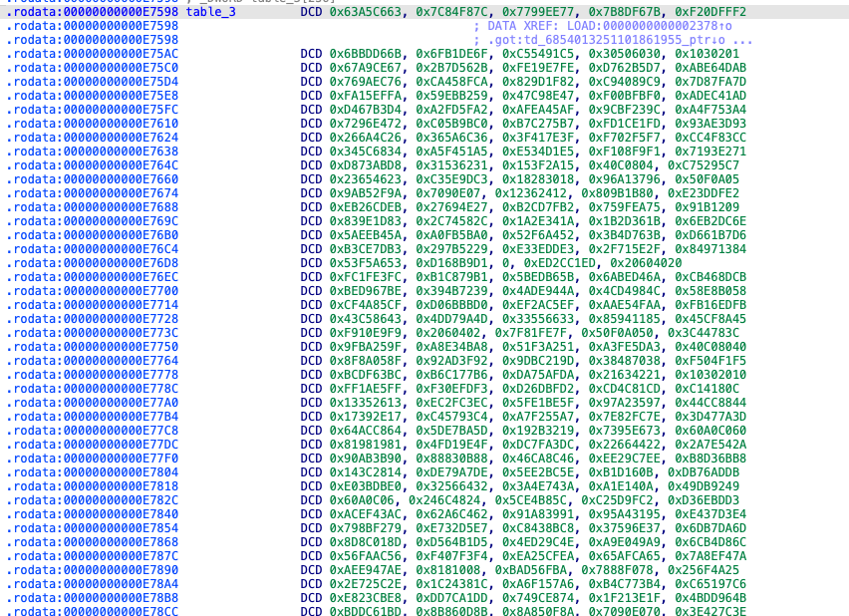Viewport: 849px width, 616px height.
Task: Click value 0xF504F1F5
Action: click(x=710, y=361)
